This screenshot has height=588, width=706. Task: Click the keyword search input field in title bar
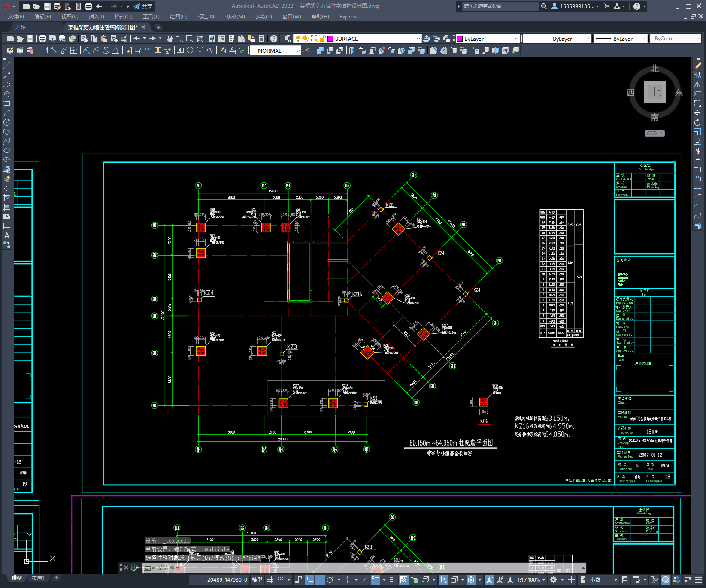[500, 6]
